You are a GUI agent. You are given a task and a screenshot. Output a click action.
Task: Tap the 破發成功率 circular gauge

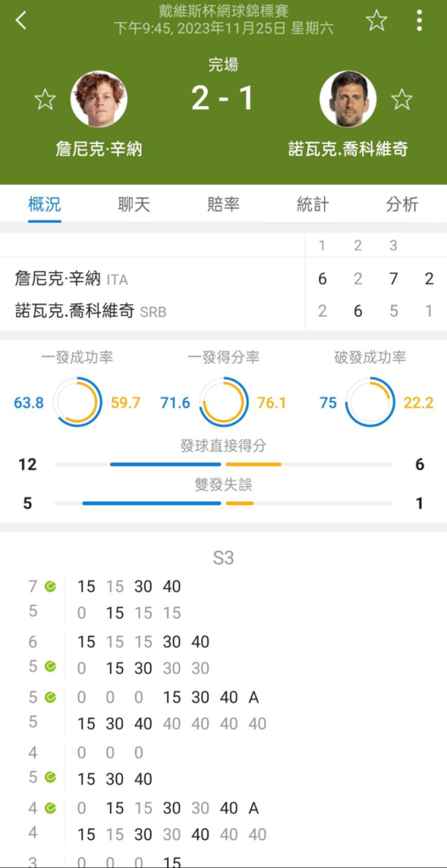click(x=370, y=402)
